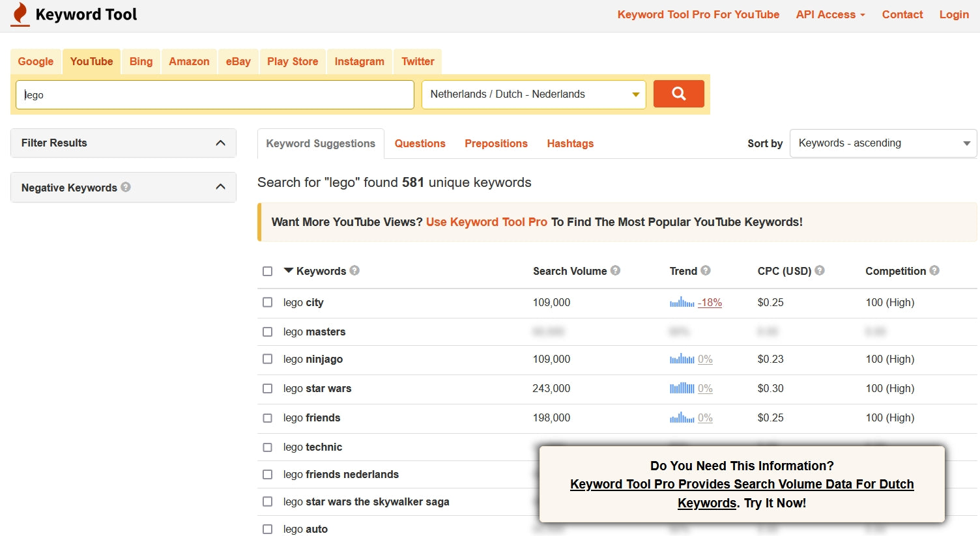This screenshot has width=980, height=536.
Task: Open the Search Volume help icon
Action: tap(615, 270)
